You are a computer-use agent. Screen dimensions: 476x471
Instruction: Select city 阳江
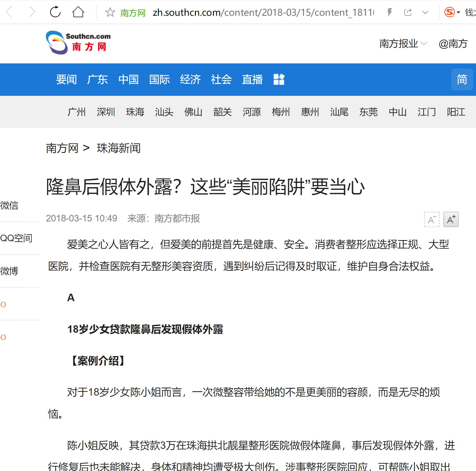[x=456, y=112]
